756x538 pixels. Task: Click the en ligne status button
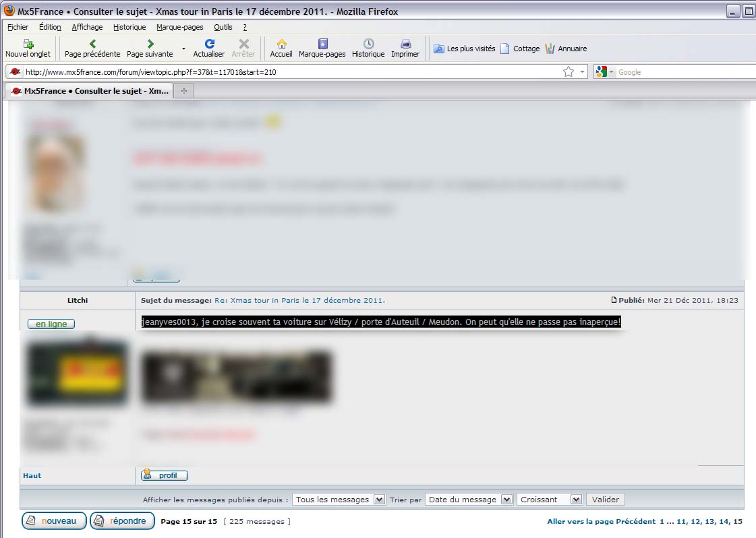51,324
